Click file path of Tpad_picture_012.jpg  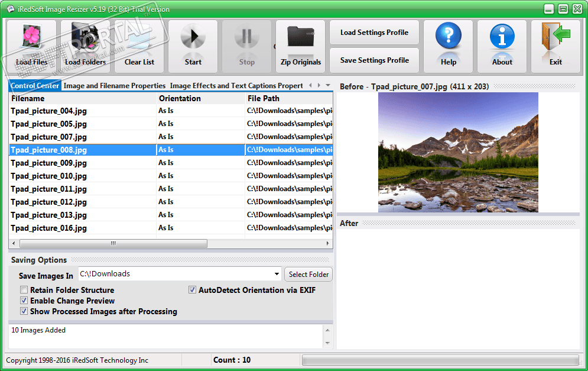click(x=289, y=202)
